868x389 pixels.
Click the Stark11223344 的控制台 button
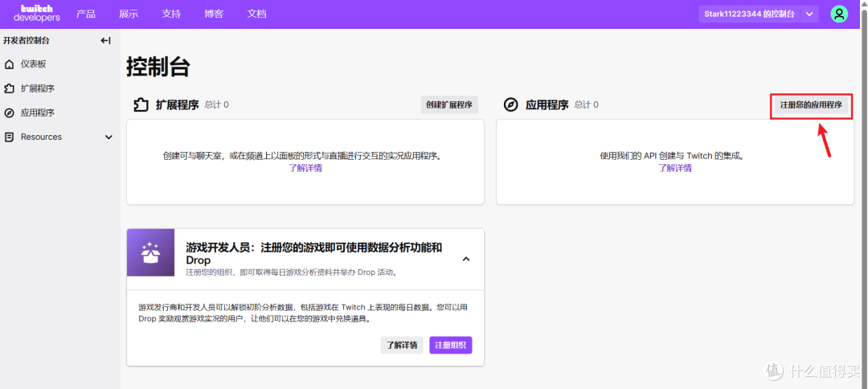click(750, 14)
